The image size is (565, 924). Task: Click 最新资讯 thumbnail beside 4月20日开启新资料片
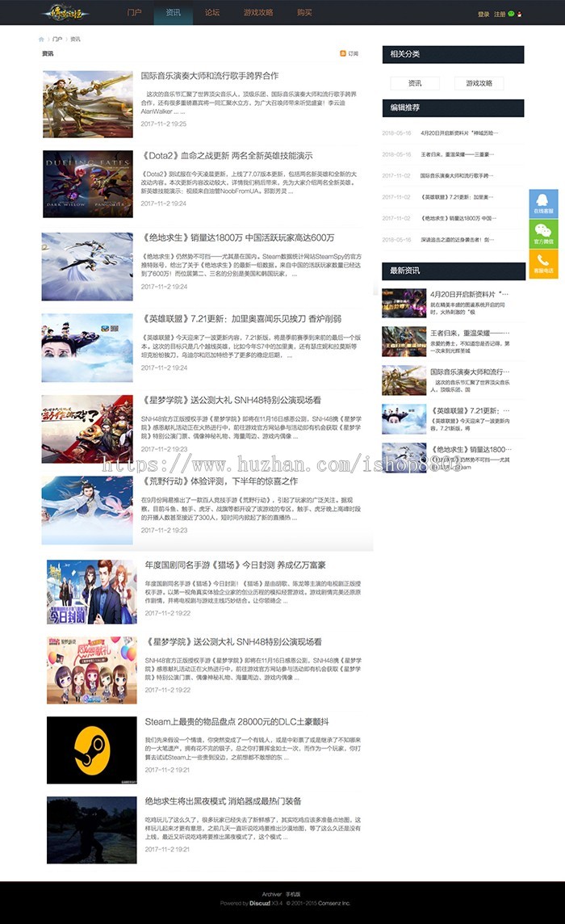pyautogui.click(x=404, y=303)
